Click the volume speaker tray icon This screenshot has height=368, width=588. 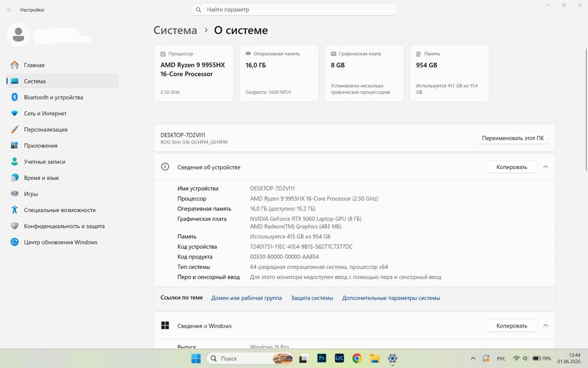525,359
